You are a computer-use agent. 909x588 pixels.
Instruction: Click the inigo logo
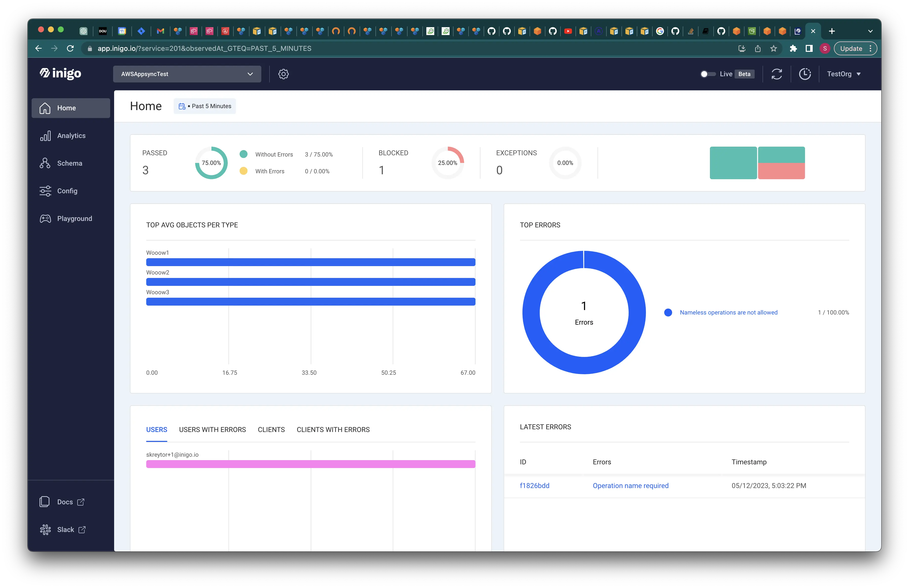click(60, 73)
